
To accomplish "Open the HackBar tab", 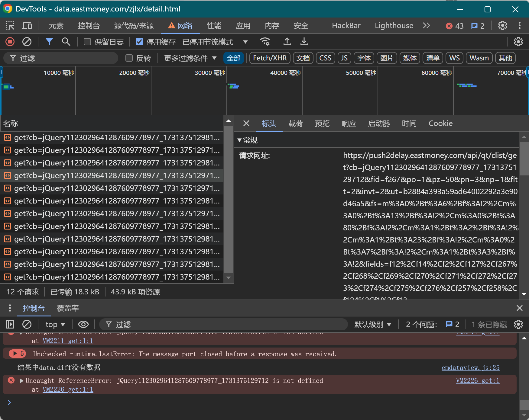I will tap(346, 26).
